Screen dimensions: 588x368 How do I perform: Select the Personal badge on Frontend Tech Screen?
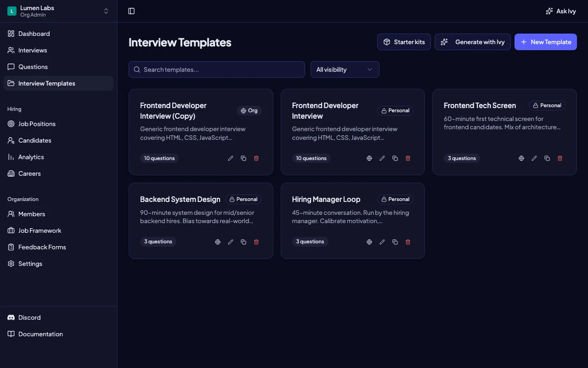(x=547, y=105)
